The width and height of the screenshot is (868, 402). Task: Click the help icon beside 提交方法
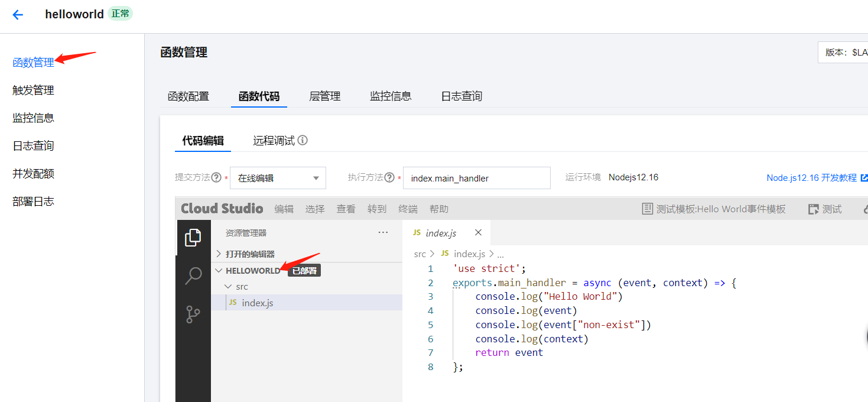(216, 177)
